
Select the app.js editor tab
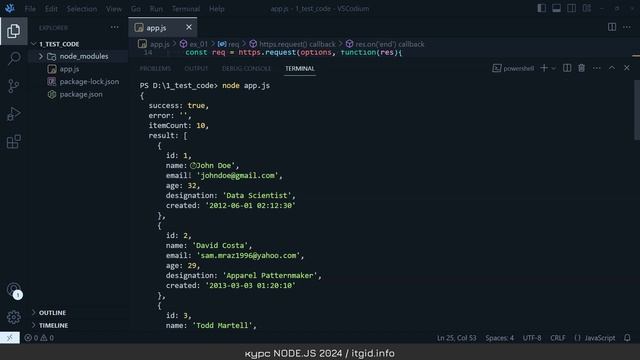click(x=162, y=27)
